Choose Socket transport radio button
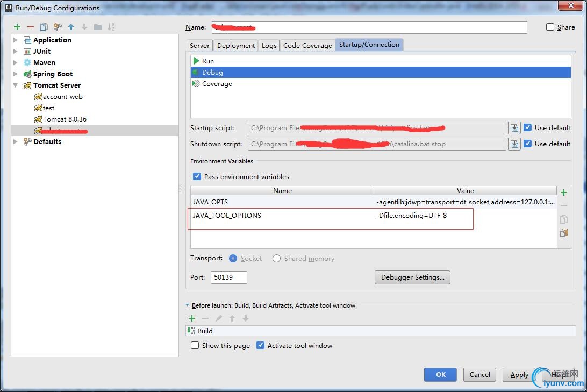Viewport: 587px width, 392px height. [233, 258]
